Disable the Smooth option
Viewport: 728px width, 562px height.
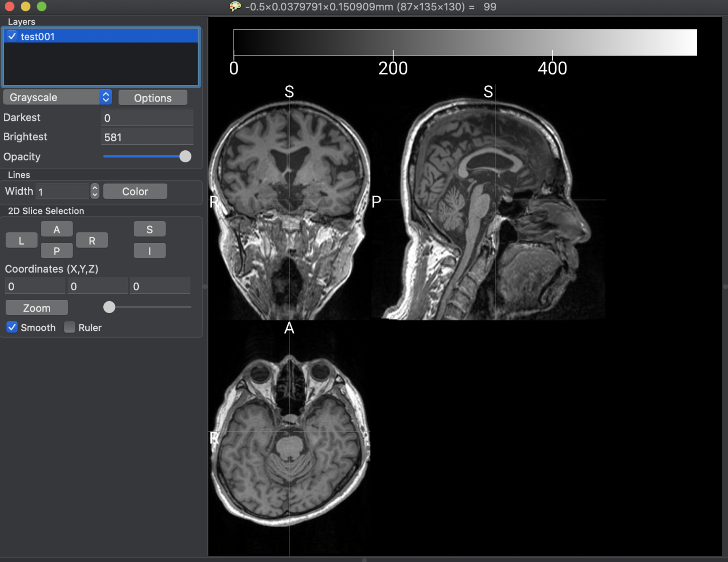12,327
